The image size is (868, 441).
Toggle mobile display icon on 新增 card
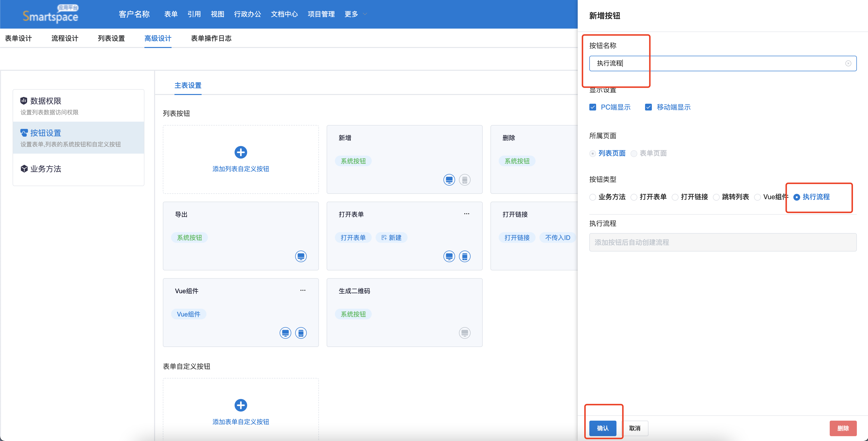464,180
